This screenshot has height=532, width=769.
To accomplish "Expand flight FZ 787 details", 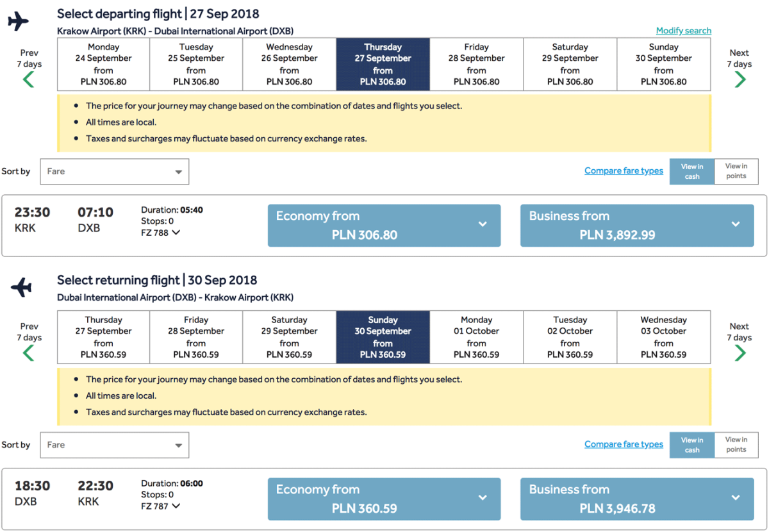I will [x=160, y=506].
